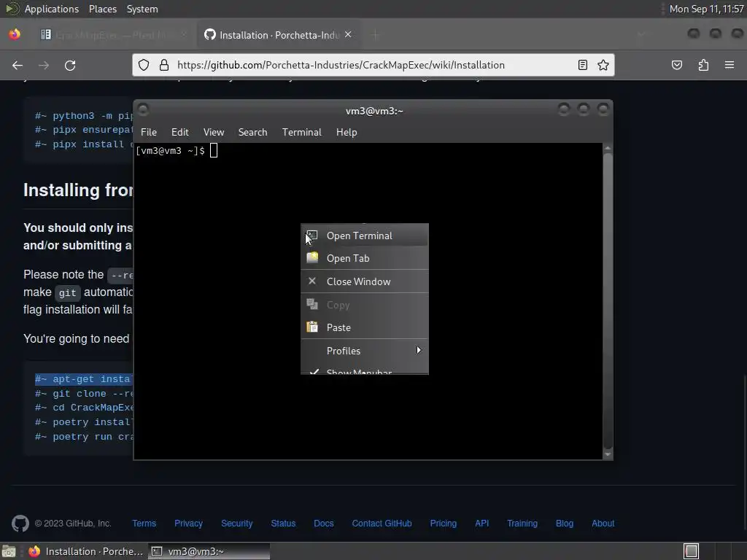Screen dimensions: 747x560
Task: Reload the page with refresh icon
Action: (70, 65)
